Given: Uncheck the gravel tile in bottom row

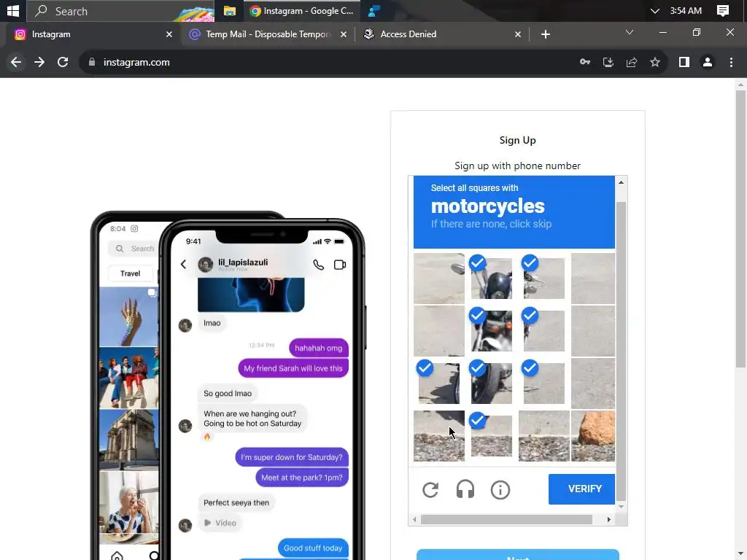Looking at the screenshot, I should (x=491, y=436).
